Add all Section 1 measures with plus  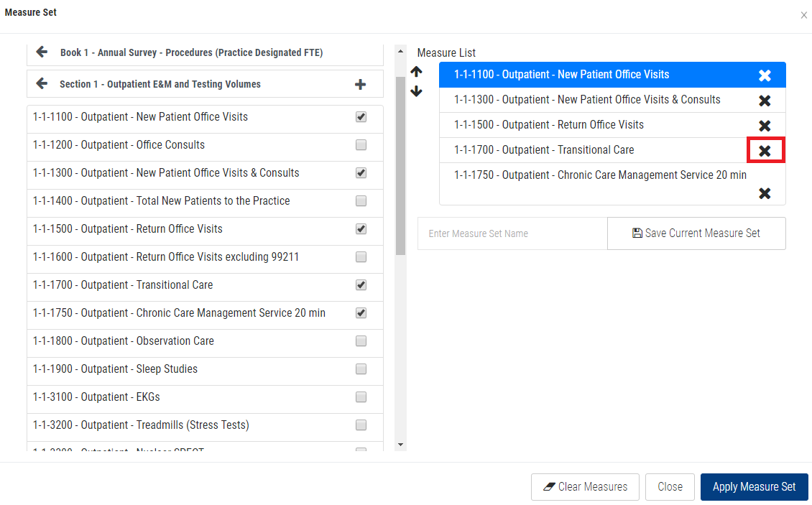click(x=360, y=85)
